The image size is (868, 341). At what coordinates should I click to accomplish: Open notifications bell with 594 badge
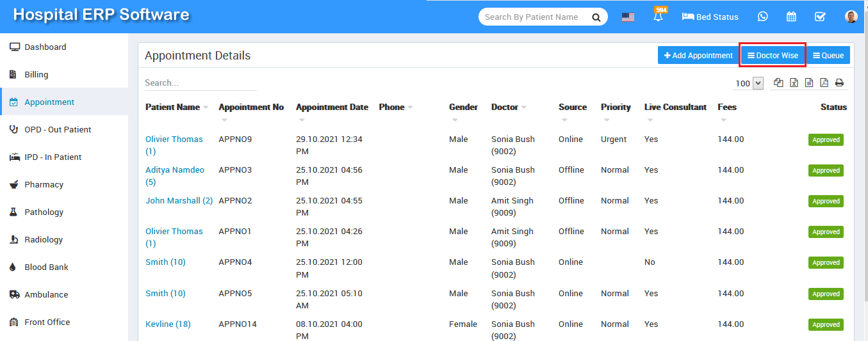pyautogui.click(x=659, y=15)
